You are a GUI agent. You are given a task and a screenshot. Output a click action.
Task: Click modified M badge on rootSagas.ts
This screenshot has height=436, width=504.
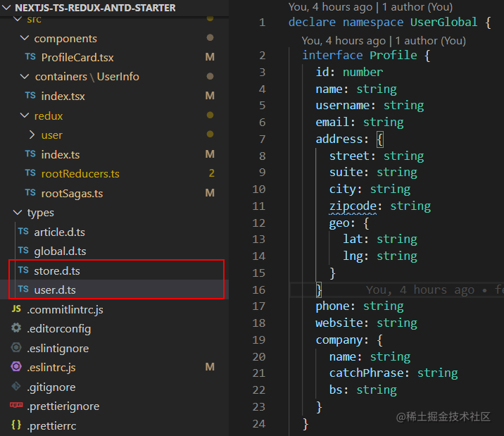(210, 193)
